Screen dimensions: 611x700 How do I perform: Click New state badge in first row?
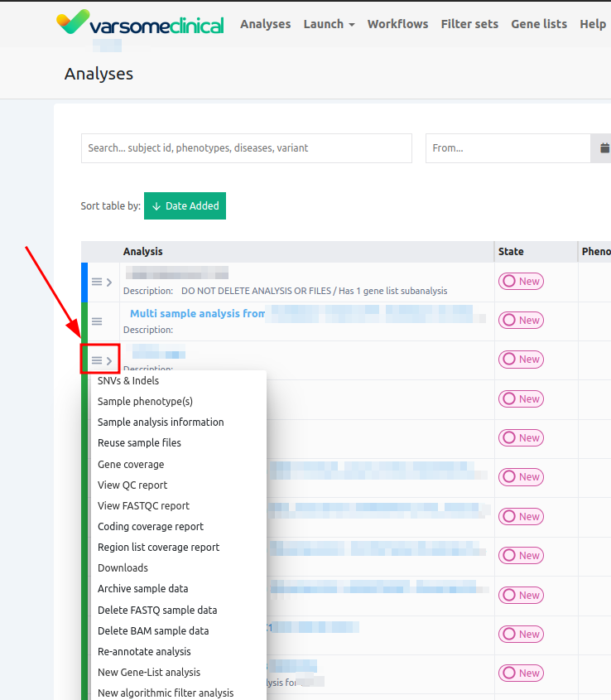521,282
